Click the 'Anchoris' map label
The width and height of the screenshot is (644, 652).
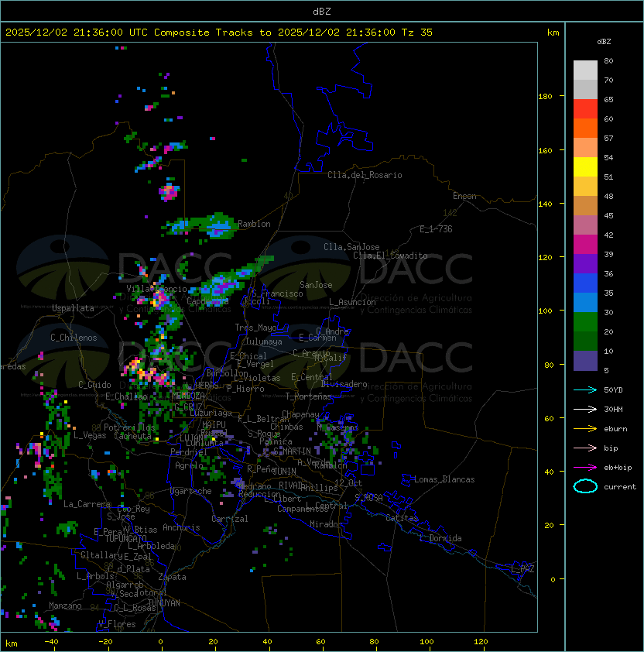[x=181, y=527]
